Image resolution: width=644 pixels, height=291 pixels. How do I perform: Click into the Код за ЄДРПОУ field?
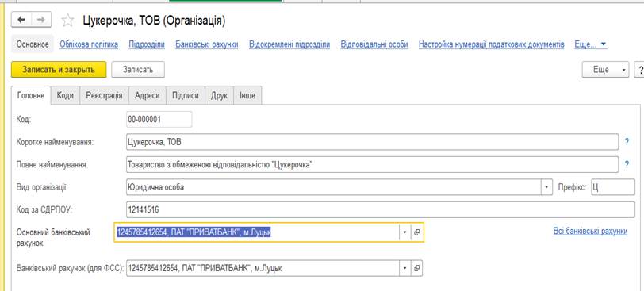point(381,210)
